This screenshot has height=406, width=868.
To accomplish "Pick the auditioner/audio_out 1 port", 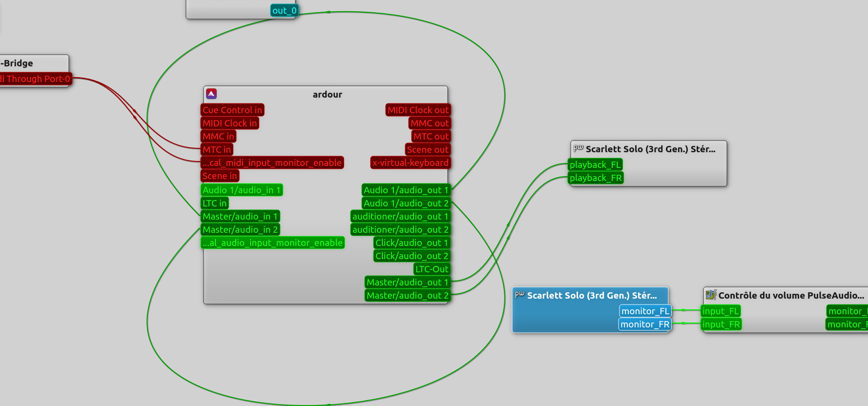I will (x=400, y=217).
